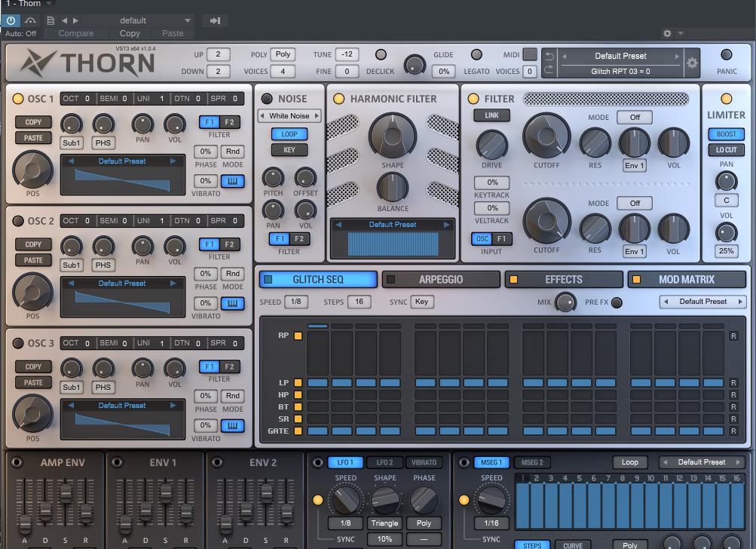Enable the NOISE generator
This screenshot has width=756, height=549.
click(x=267, y=99)
